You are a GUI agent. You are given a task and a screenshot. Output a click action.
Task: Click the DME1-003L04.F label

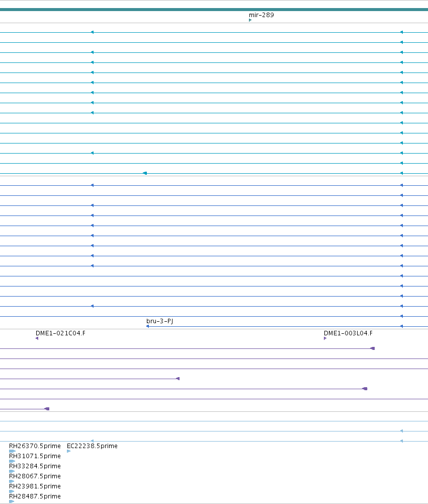pos(348,333)
